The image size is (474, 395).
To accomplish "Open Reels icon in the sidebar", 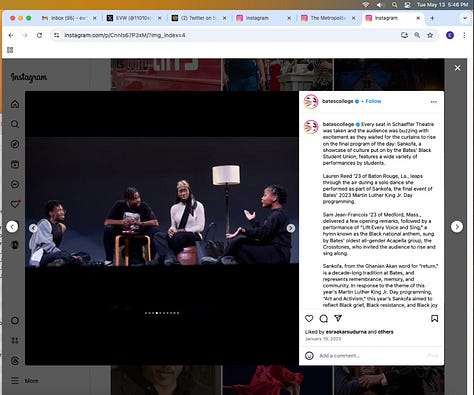I will coord(15,164).
